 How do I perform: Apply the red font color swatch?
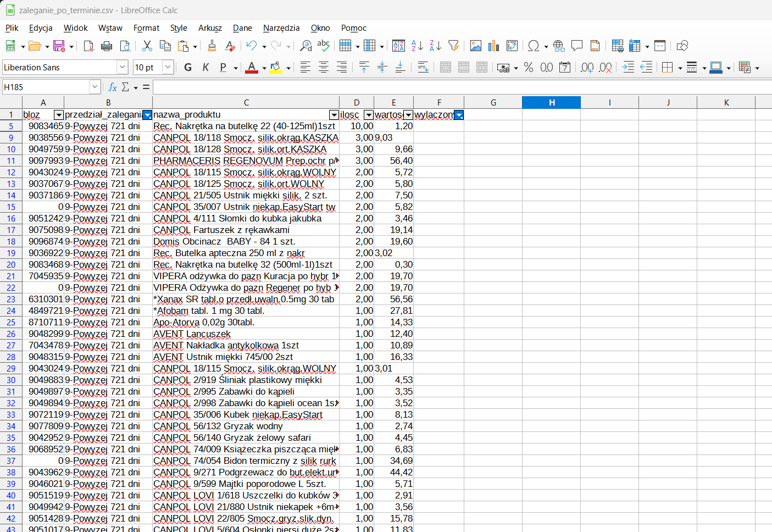click(252, 68)
